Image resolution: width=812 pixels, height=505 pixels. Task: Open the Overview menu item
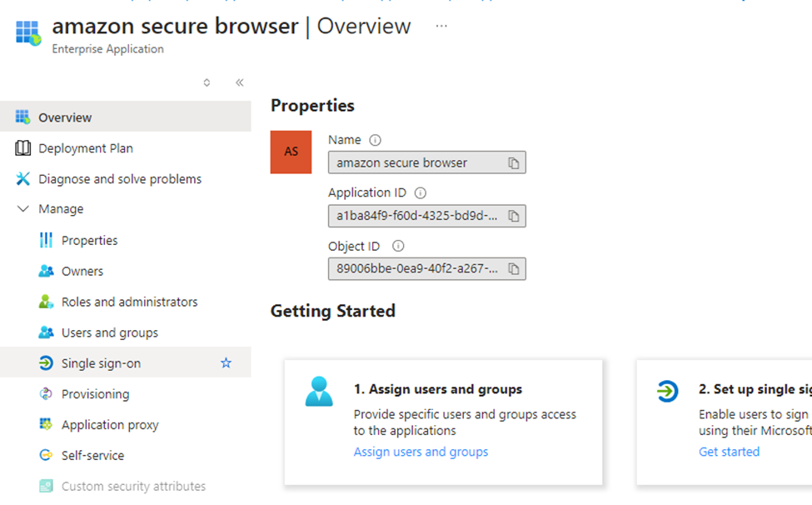tap(125, 117)
